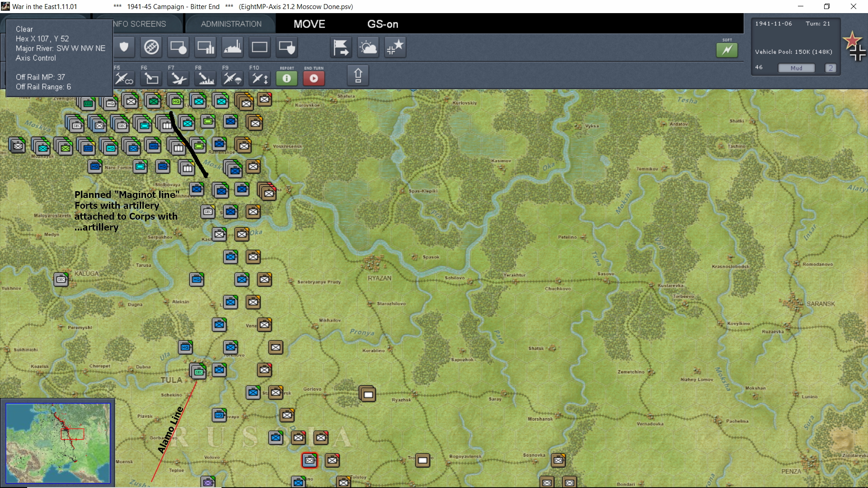868x488 pixels.
Task: Click the RYAZAN city label
Action: click(379, 278)
